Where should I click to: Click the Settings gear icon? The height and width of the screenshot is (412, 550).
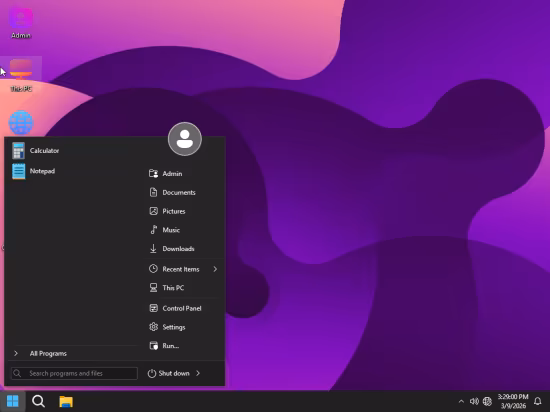(x=154, y=327)
